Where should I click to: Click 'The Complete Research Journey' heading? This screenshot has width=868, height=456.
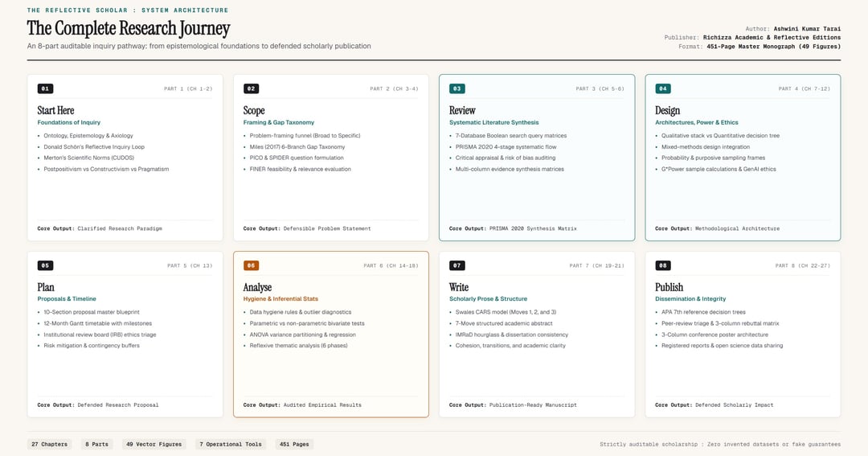tap(129, 28)
